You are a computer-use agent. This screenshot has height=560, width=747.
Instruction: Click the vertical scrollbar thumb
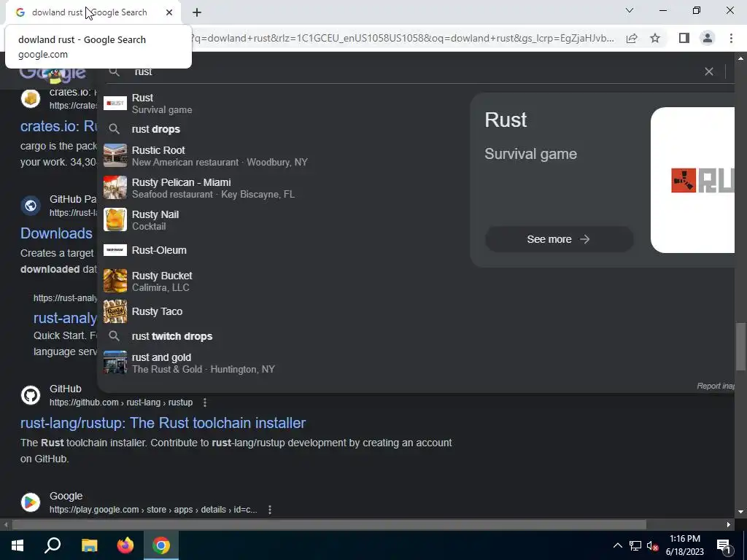[x=740, y=346]
